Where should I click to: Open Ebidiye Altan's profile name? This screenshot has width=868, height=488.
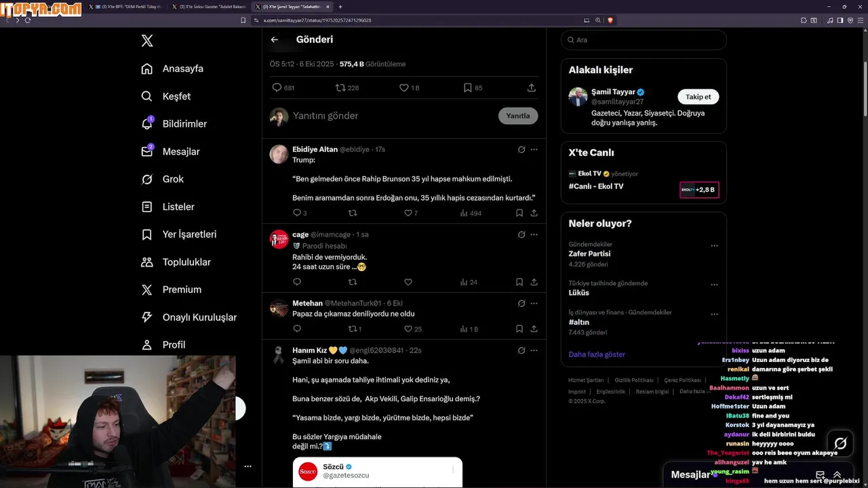pos(315,149)
